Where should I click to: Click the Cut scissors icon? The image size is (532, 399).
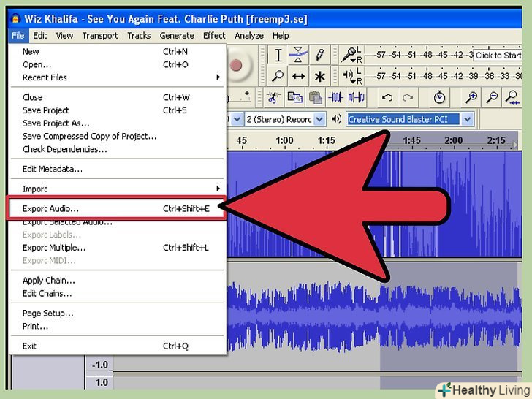pos(273,97)
